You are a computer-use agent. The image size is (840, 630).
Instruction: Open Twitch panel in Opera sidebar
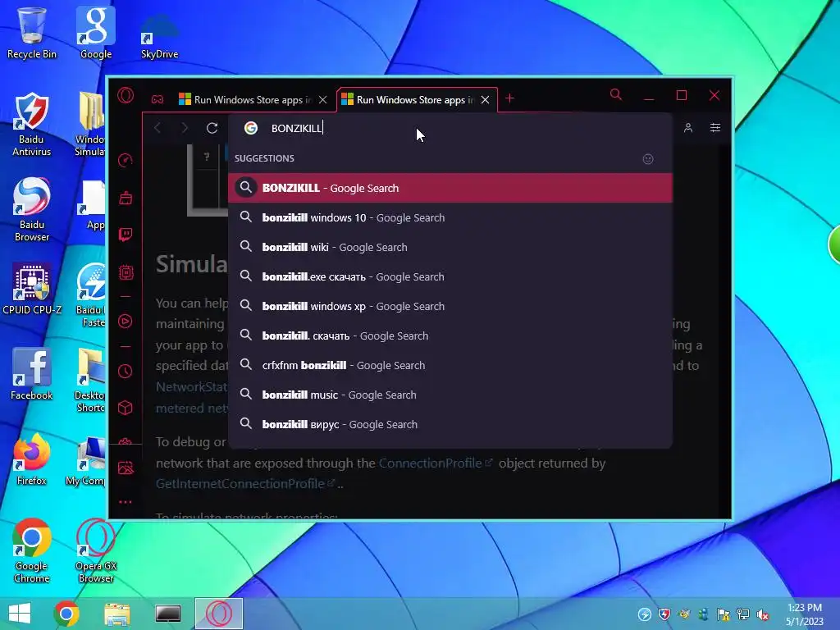click(126, 235)
